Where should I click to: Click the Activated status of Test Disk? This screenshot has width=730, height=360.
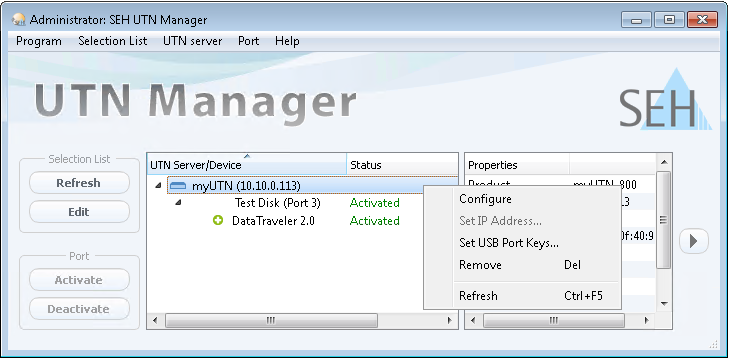(374, 203)
